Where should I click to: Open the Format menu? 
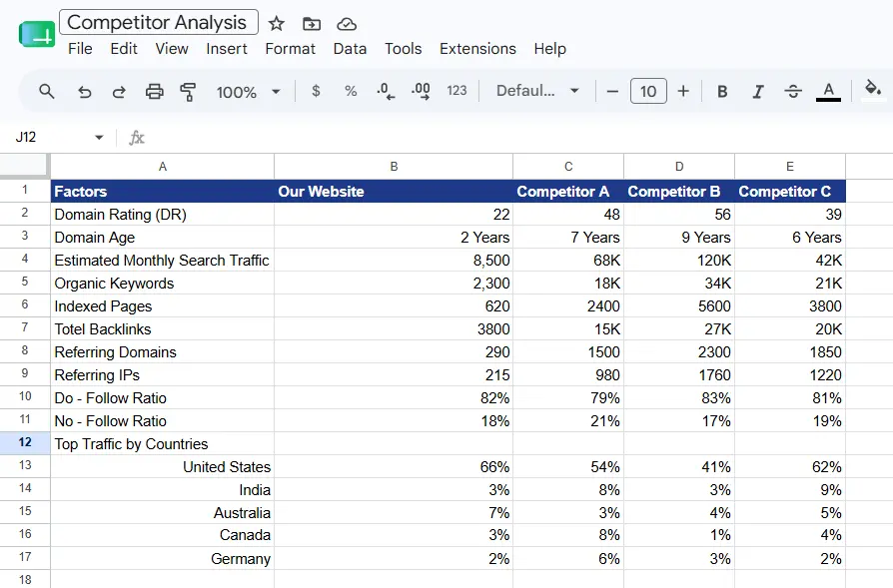click(x=290, y=49)
